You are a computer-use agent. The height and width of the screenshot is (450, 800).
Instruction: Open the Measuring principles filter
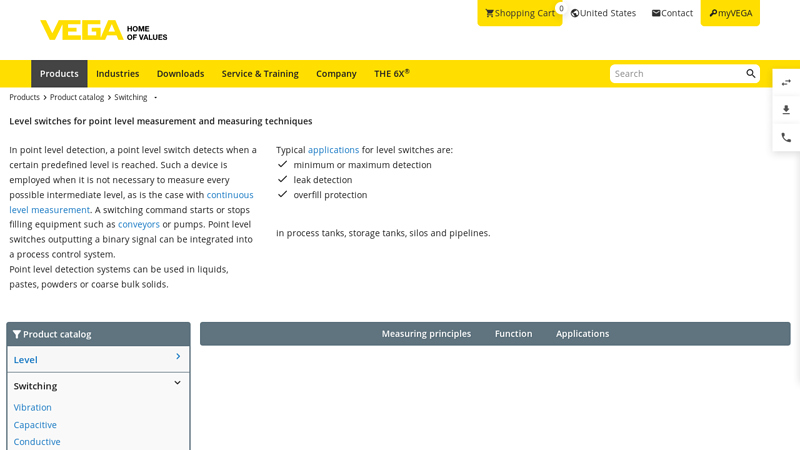[x=426, y=334]
